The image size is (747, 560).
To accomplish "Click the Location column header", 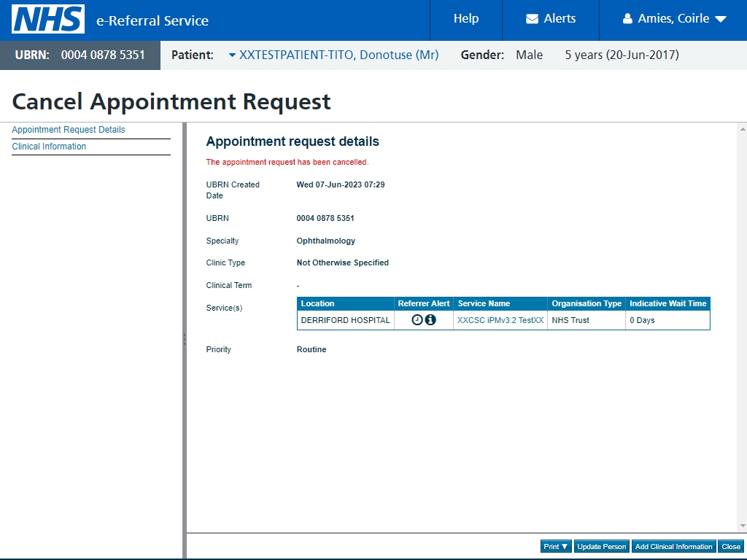I will click(345, 303).
